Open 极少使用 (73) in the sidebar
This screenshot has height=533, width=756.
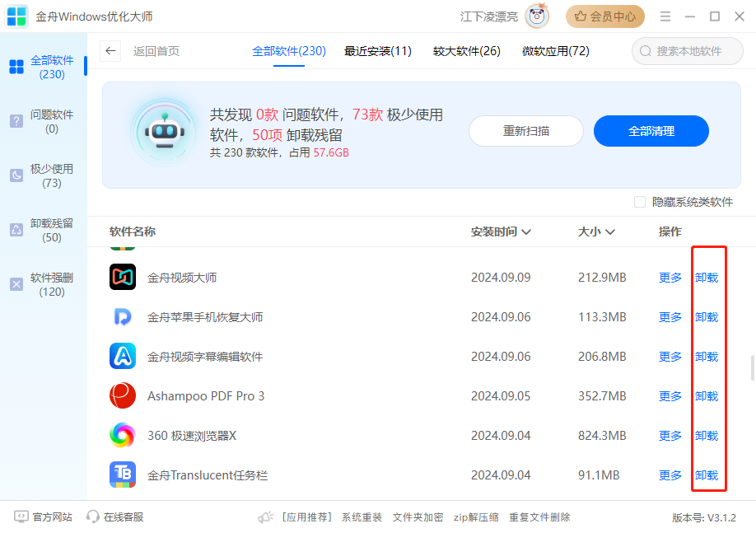click(43, 175)
